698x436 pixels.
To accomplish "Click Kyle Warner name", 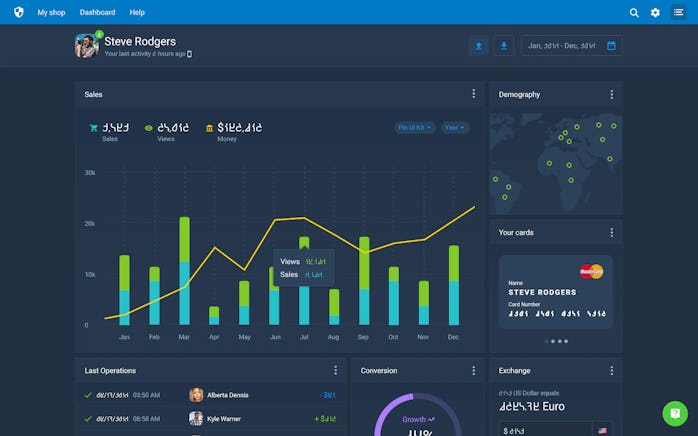I will (224, 419).
